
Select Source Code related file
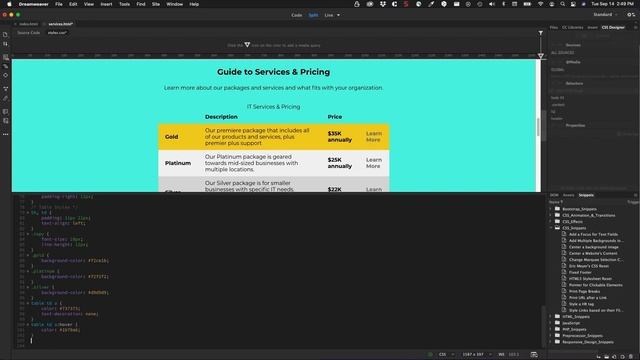coord(29,33)
